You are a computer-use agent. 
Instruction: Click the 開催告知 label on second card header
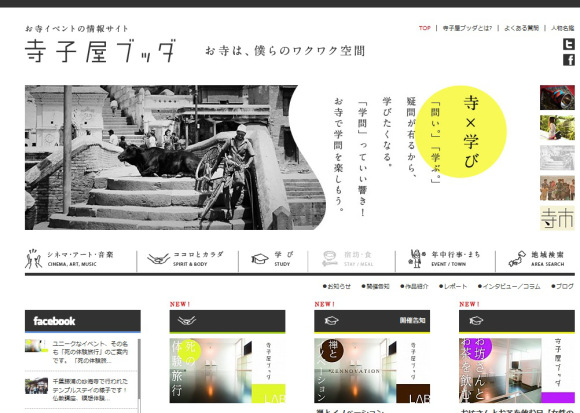[x=412, y=320]
